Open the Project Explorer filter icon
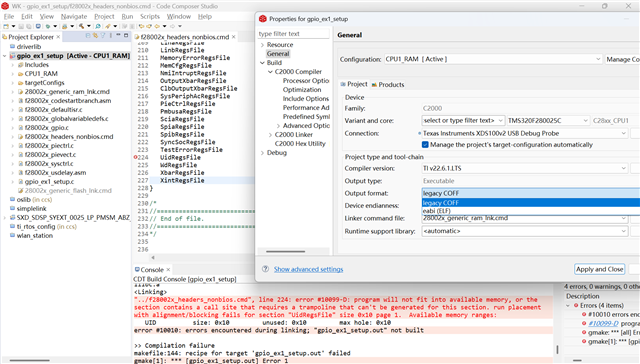Image resolution: width=640 pixels, height=364 pixels. 103,36
